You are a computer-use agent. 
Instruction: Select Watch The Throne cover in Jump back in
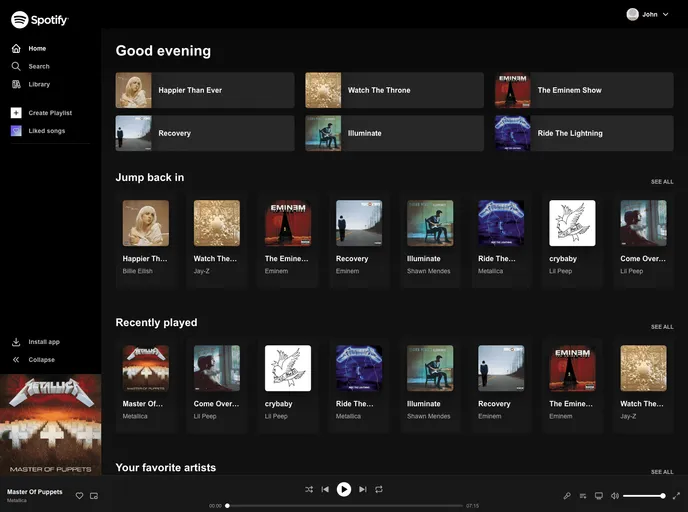pyautogui.click(x=217, y=223)
